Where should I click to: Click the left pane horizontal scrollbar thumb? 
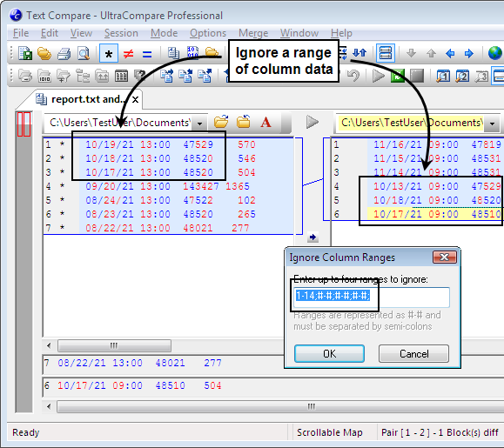[x=114, y=345]
